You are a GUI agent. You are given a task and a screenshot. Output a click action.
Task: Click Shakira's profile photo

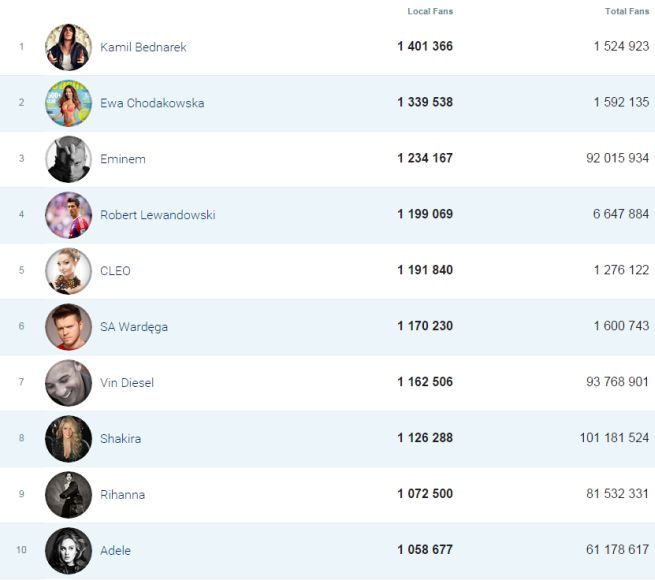[68, 439]
